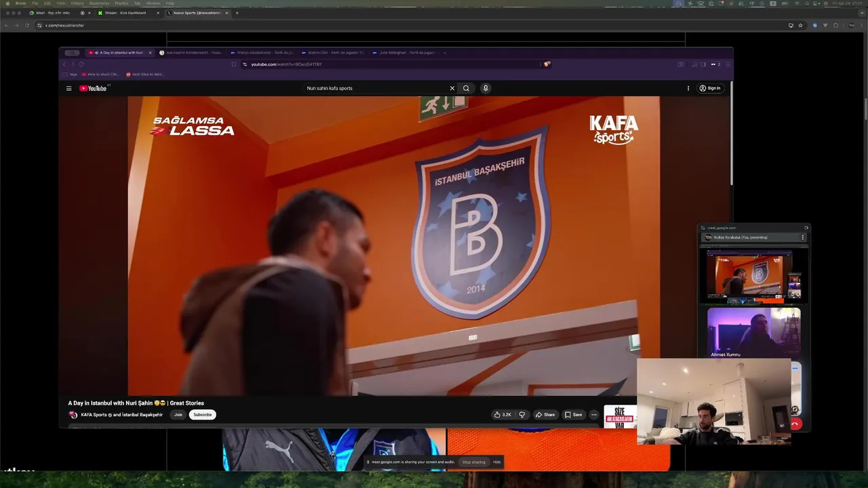Go back in the outer browser
The height and width of the screenshot is (488, 868).
coord(6,25)
